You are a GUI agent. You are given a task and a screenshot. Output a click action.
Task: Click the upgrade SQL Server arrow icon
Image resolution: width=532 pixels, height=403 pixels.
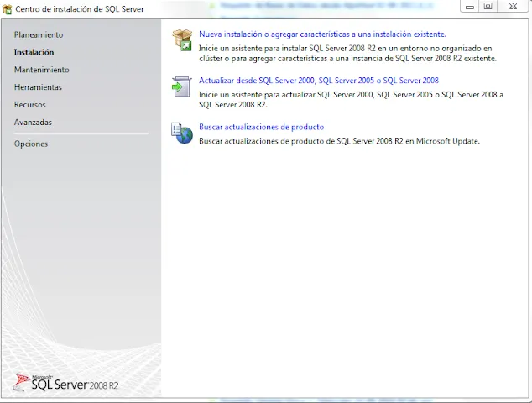[181, 86]
